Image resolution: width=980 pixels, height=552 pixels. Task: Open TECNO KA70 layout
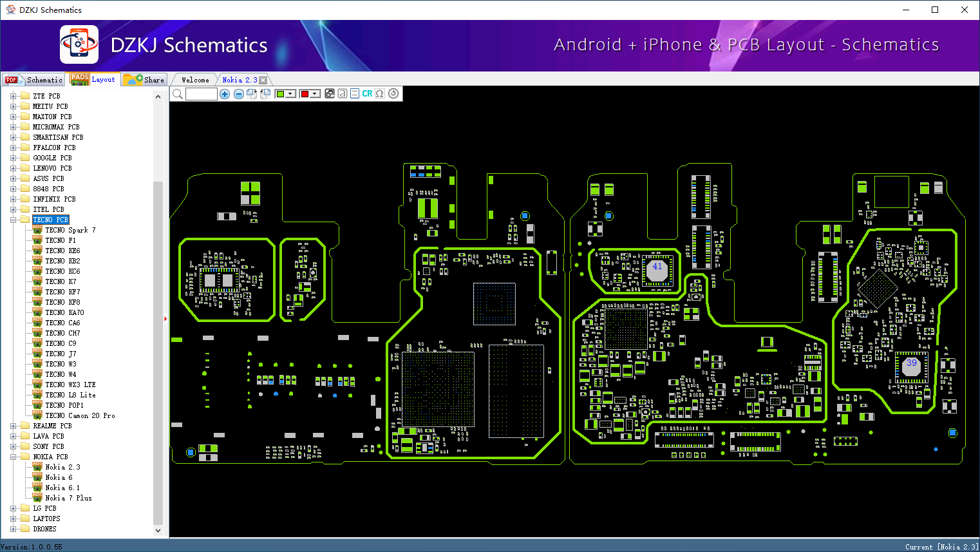(64, 312)
